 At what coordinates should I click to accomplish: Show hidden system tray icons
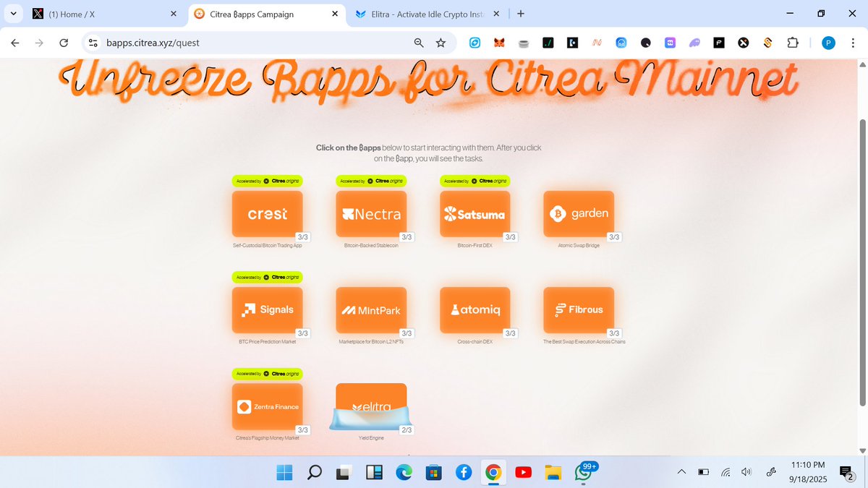(681, 473)
